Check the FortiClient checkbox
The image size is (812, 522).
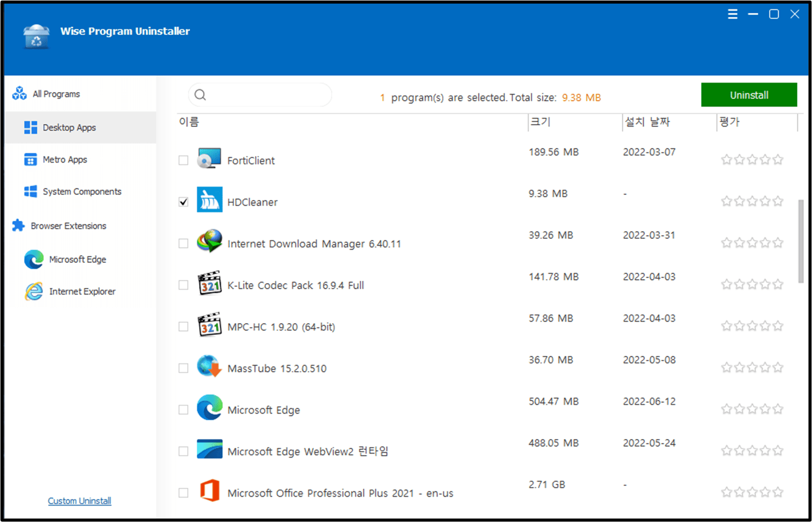pyautogui.click(x=184, y=161)
